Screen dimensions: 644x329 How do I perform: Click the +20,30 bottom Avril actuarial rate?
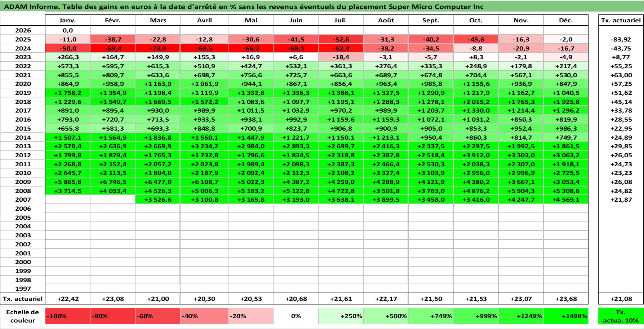click(204, 299)
